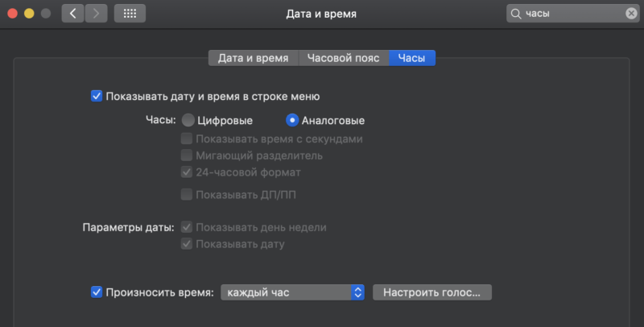Viewport: 644px width, 327px height.
Task: Select the Часы tab
Action: [411, 58]
